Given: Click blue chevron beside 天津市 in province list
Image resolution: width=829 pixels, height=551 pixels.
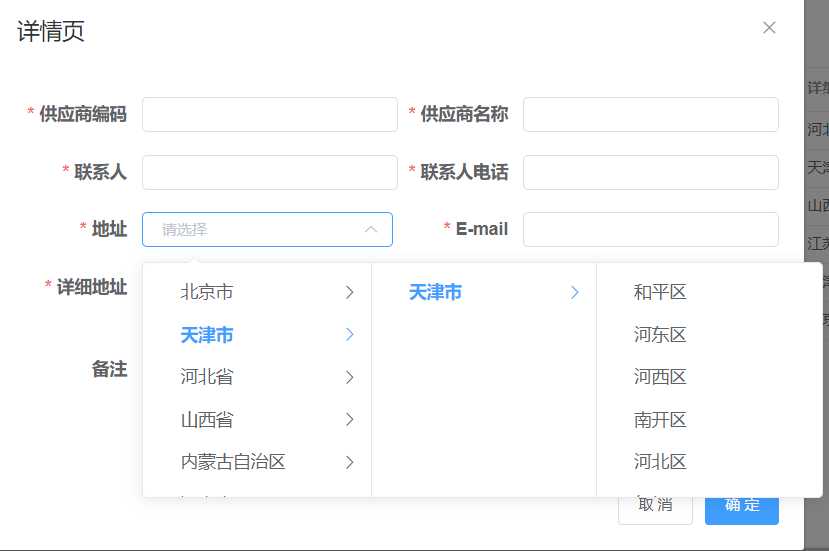Looking at the screenshot, I should (349, 335).
